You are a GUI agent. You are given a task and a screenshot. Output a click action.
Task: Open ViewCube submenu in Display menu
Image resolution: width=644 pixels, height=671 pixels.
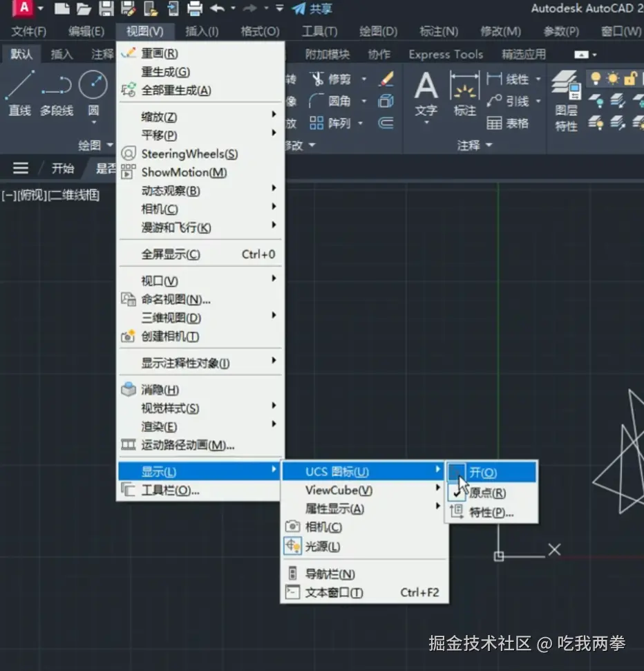click(x=363, y=490)
